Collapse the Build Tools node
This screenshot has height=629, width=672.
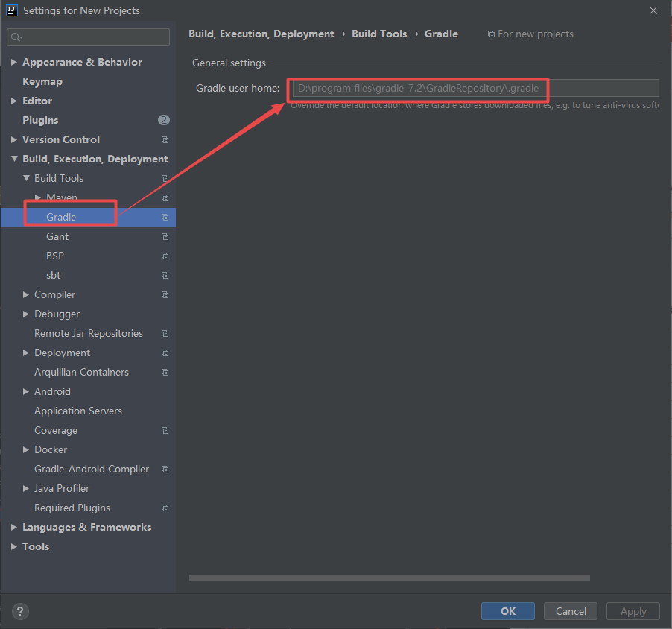(x=26, y=178)
